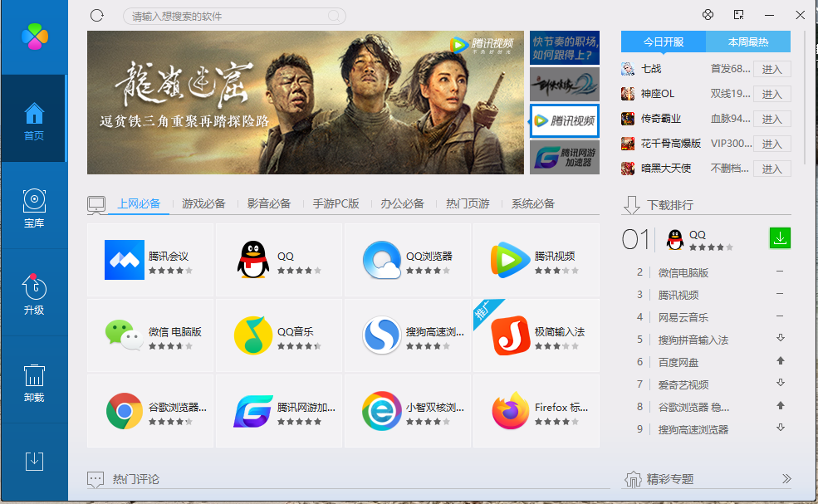Click the 热门评论 section header
818x504 pixels.
click(135, 479)
